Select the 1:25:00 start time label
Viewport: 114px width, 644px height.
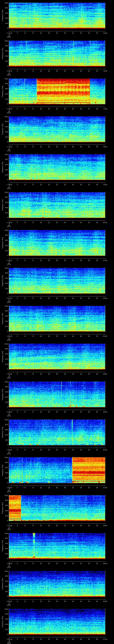click(9, 450)
